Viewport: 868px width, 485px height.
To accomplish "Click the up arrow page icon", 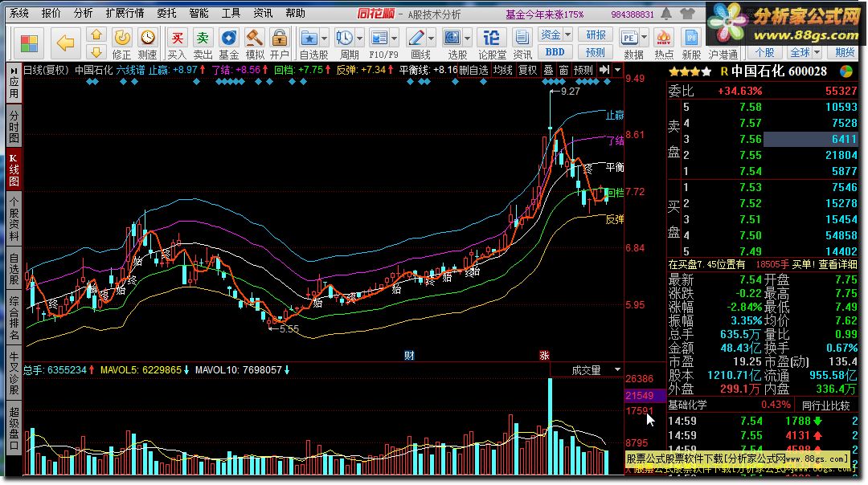I will [96, 35].
